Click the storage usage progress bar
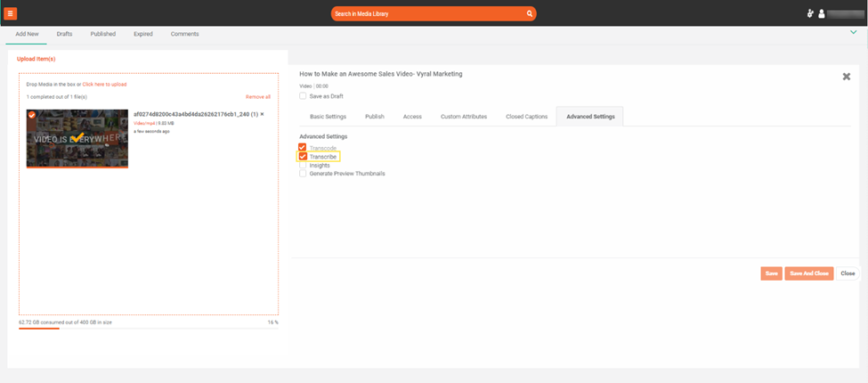The width and height of the screenshot is (868, 383). click(x=148, y=329)
